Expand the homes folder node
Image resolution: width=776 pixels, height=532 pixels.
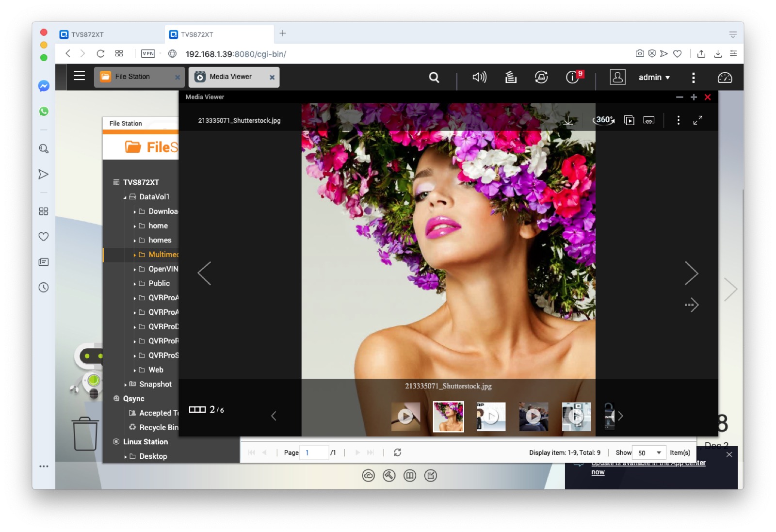coord(135,241)
